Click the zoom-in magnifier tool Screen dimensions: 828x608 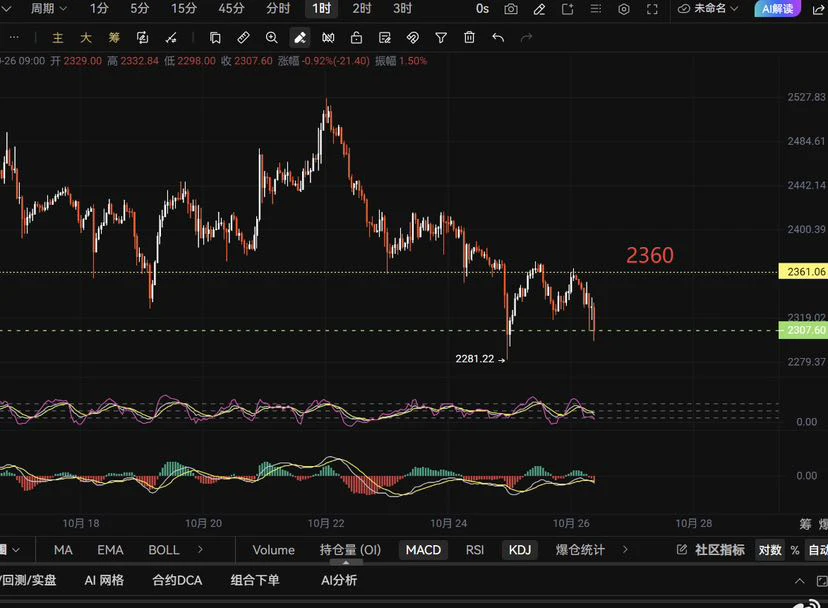pyautogui.click(x=271, y=38)
